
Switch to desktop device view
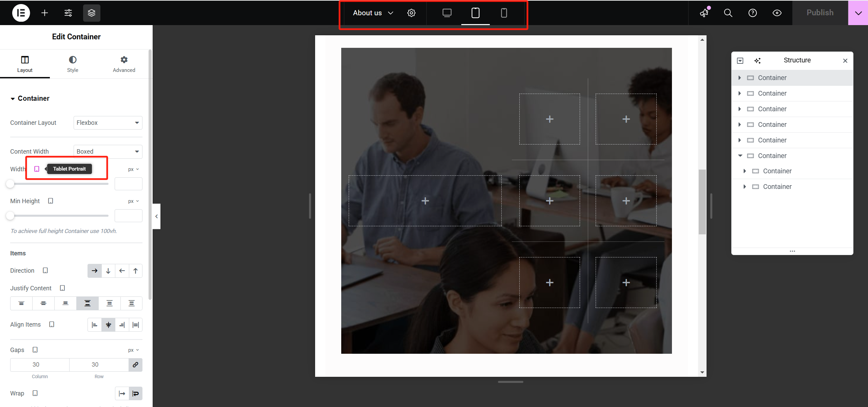[x=447, y=13]
